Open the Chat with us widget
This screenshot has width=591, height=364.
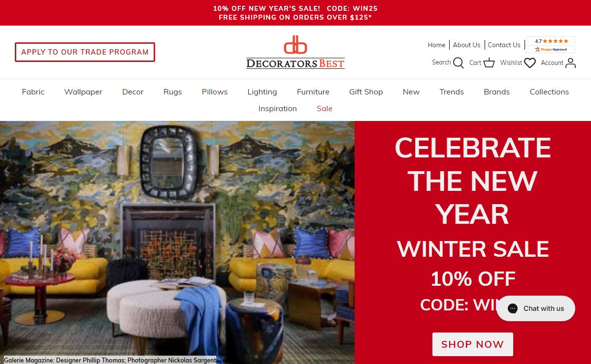536,308
